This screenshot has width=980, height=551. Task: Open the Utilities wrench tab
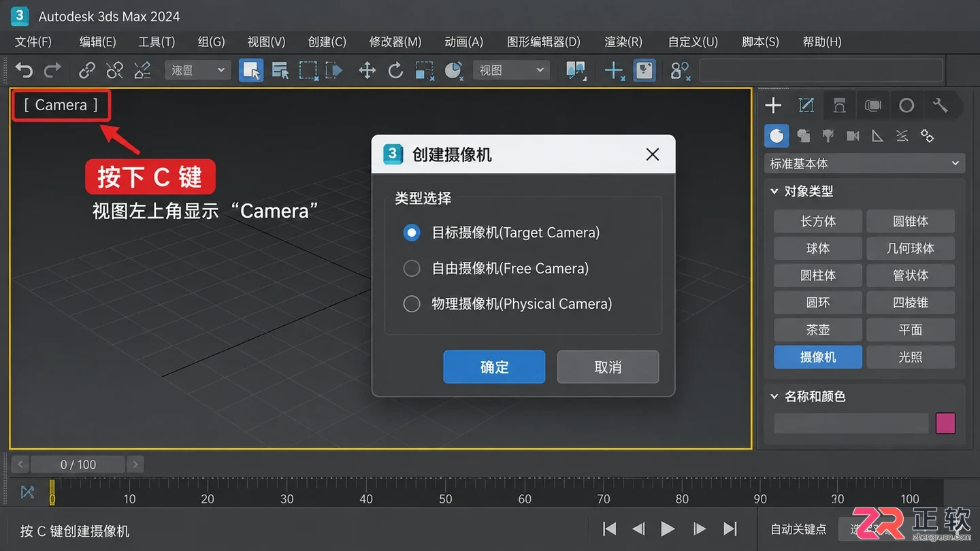pyautogui.click(x=940, y=105)
